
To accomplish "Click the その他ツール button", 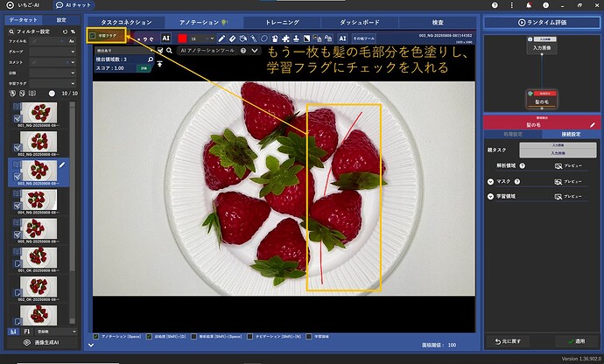I will tap(363, 38).
